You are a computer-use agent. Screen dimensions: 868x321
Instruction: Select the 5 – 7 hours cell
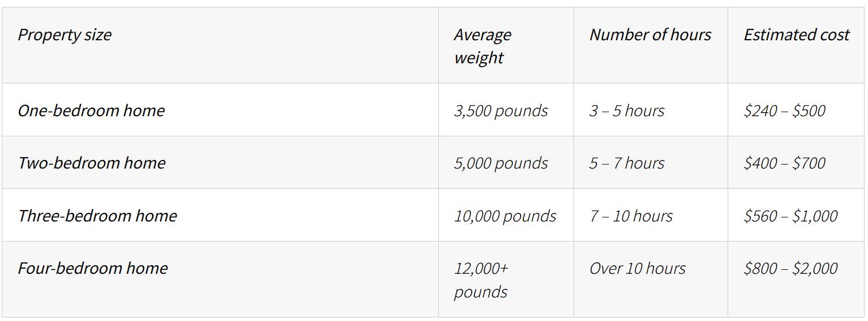pos(651,163)
